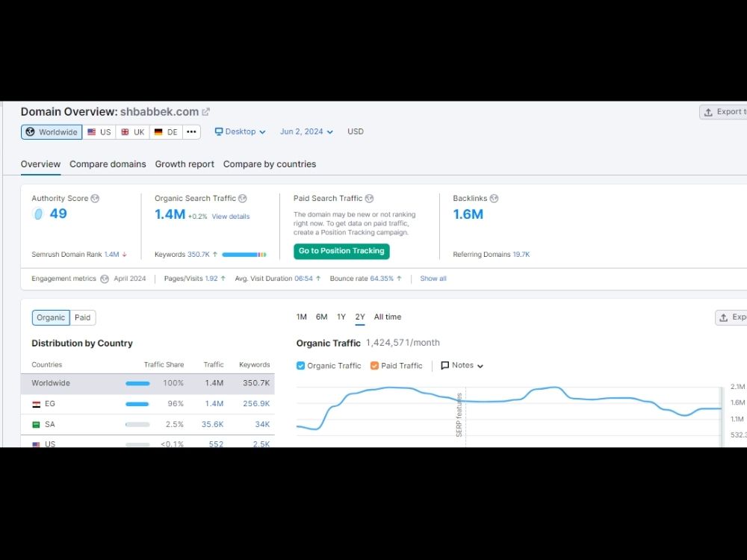Click the Notes speech bubble icon
Image resolution: width=747 pixels, height=560 pixels.
445,365
